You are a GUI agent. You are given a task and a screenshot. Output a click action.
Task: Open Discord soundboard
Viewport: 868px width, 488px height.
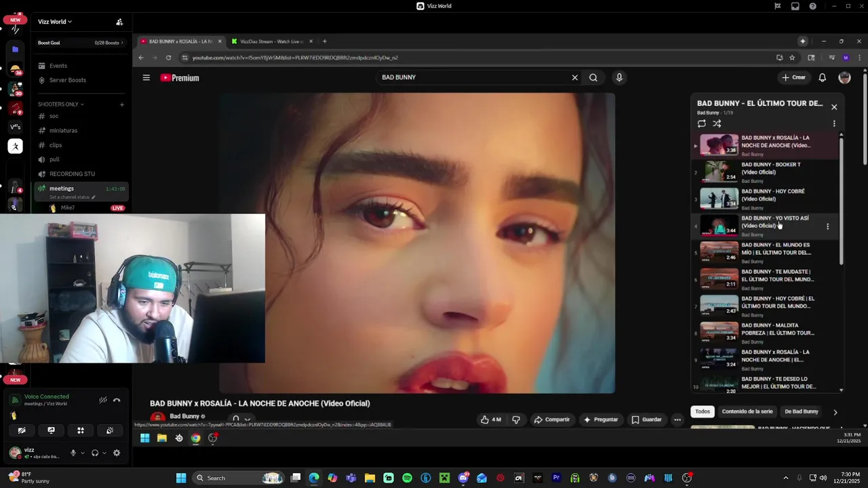pyautogui.click(x=110, y=430)
